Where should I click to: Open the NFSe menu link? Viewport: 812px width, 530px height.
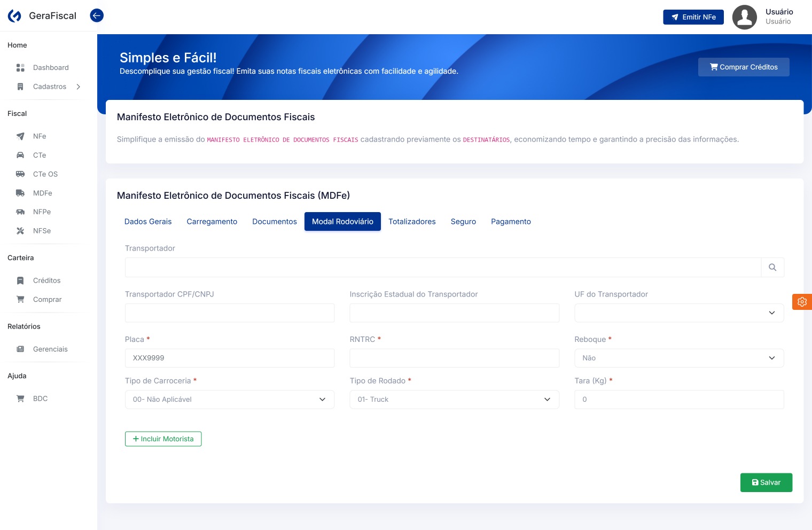point(42,231)
